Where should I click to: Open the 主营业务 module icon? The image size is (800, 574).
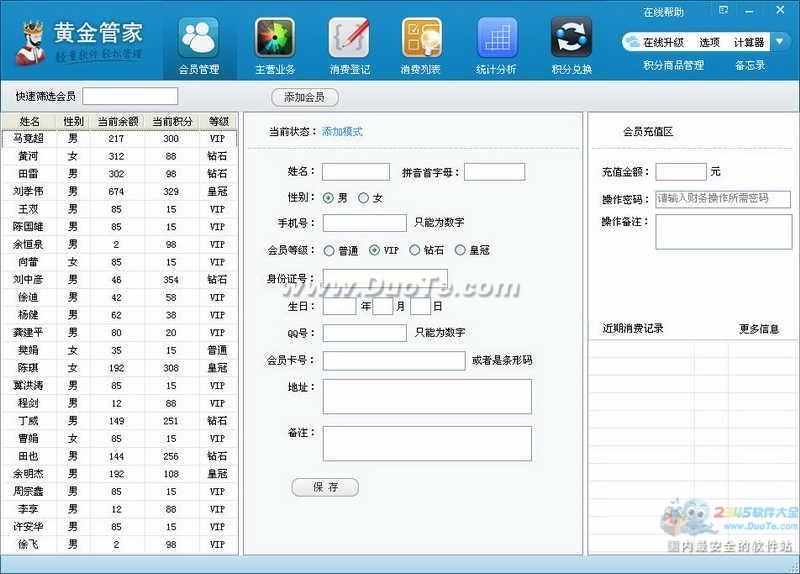coord(275,37)
